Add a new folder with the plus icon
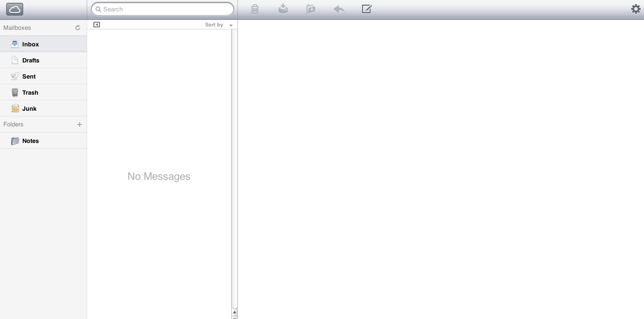 click(80, 124)
